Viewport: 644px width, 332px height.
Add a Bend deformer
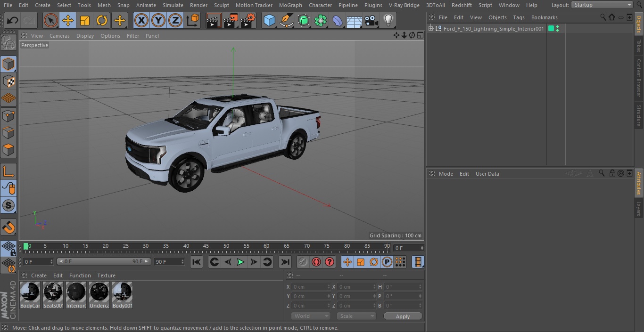point(338,20)
